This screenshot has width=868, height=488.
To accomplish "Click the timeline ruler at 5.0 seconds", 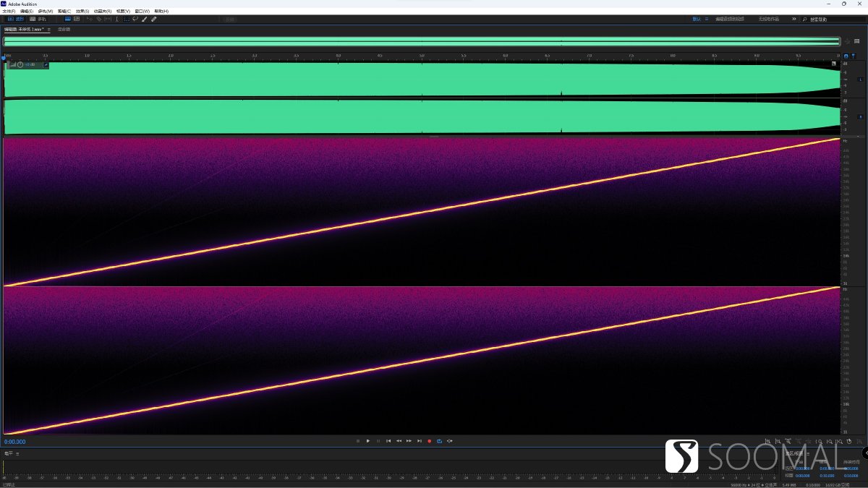I will pos(422,56).
